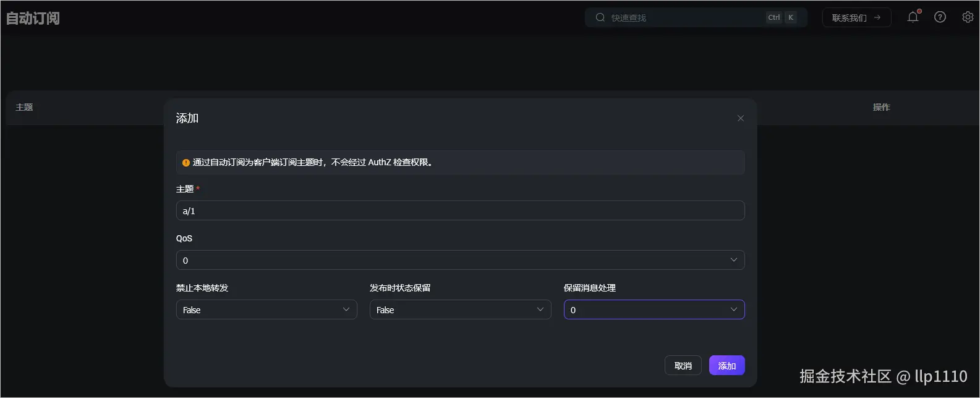Open the settings gear icon
This screenshot has height=398, width=980.
pos(968,17)
